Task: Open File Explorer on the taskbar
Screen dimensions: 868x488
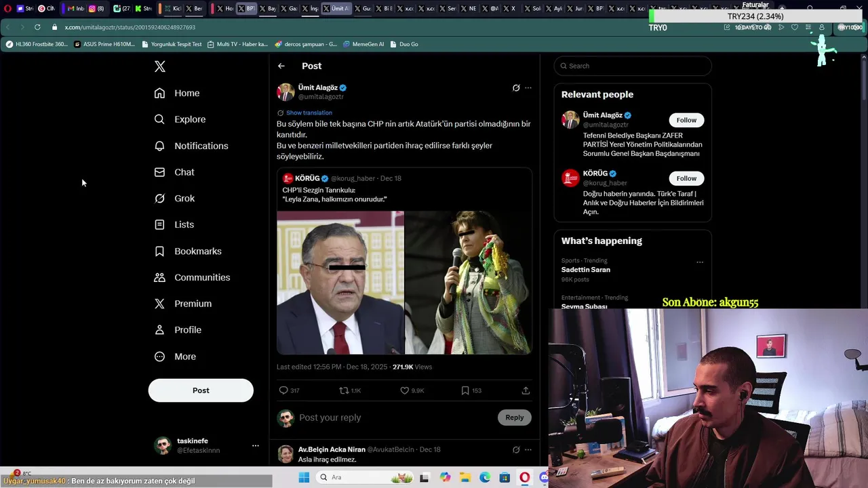Action: 465,478
